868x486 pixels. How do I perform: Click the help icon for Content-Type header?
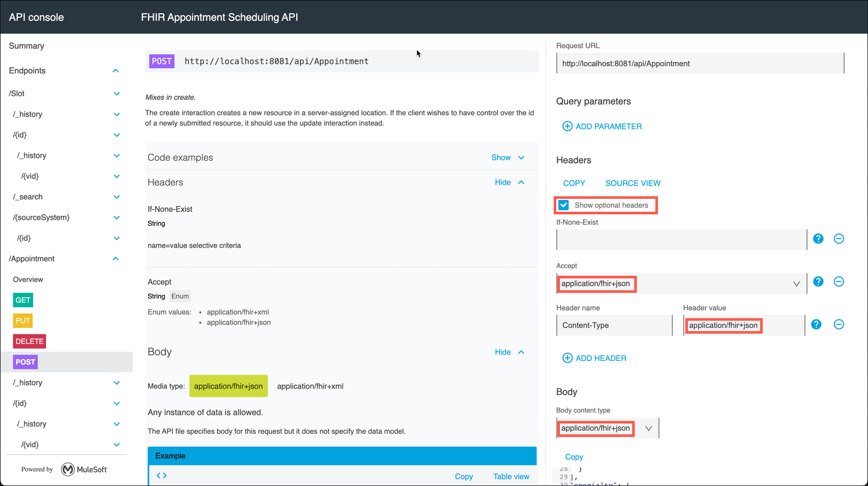(x=816, y=324)
